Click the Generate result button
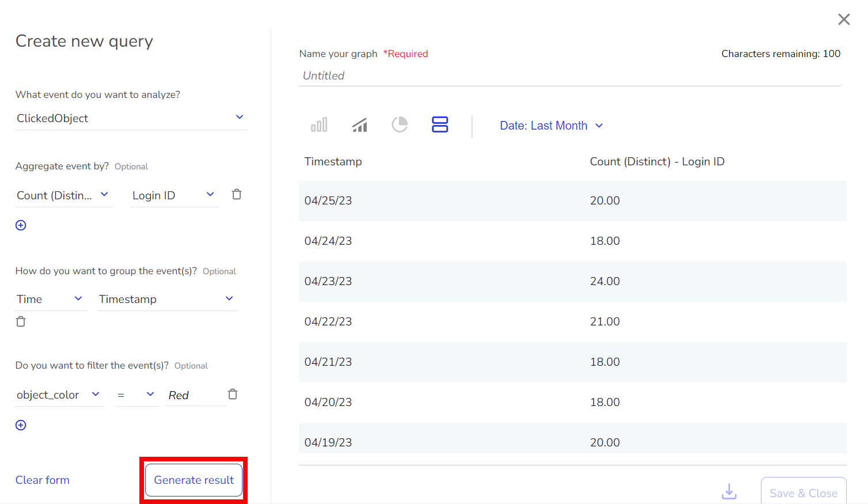The height and width of the screenshot is (504, 868). [194, 480]
